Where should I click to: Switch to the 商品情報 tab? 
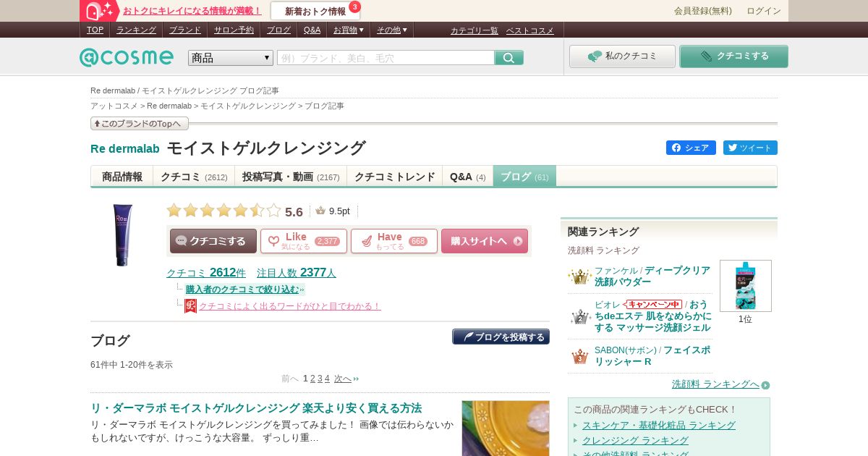[x=122, y=177]
